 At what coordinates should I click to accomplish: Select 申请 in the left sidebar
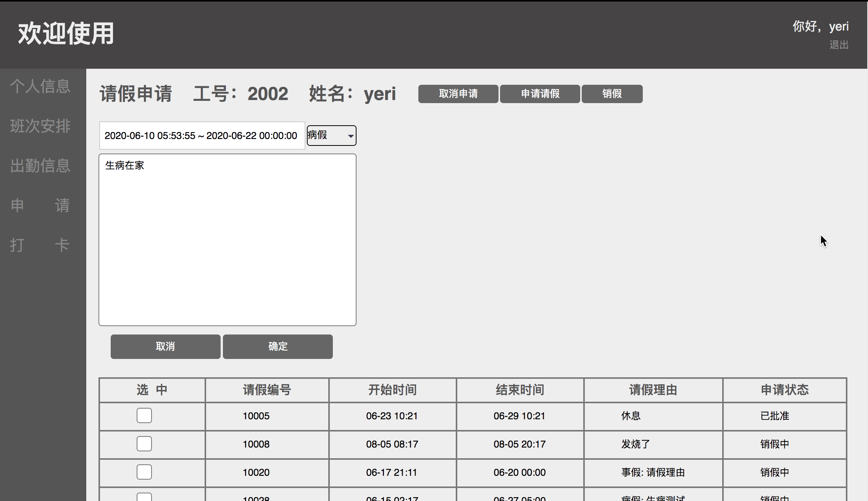pos(40,205)
